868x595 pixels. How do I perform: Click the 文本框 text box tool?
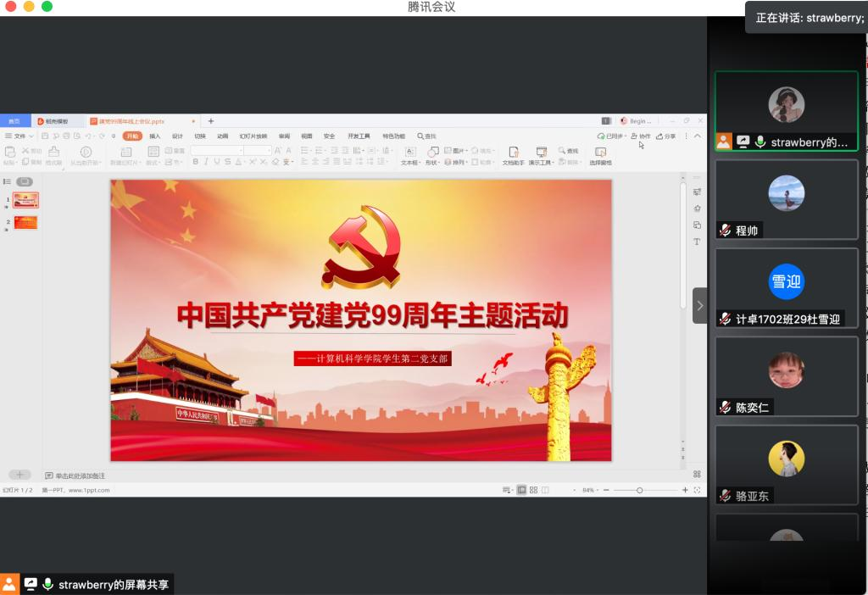410,153
